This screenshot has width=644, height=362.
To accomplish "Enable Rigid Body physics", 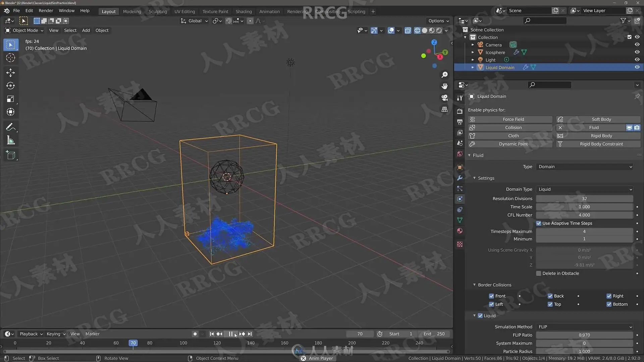I will point(598,136).
